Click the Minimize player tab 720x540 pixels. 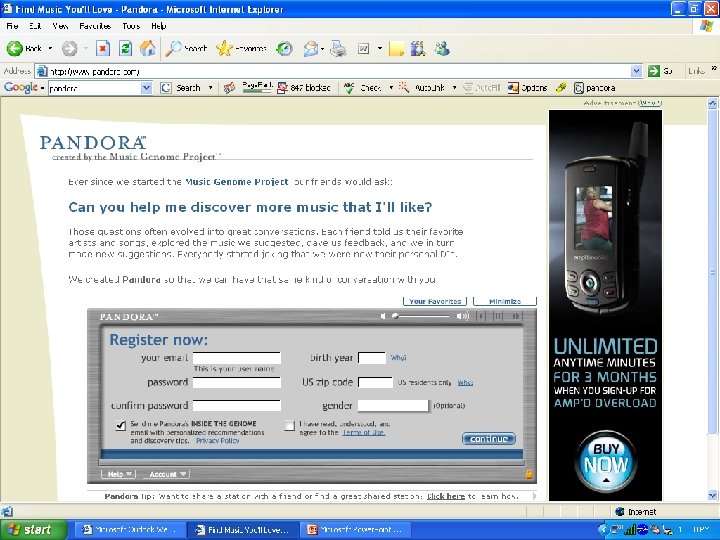click(x=505, y=301)
